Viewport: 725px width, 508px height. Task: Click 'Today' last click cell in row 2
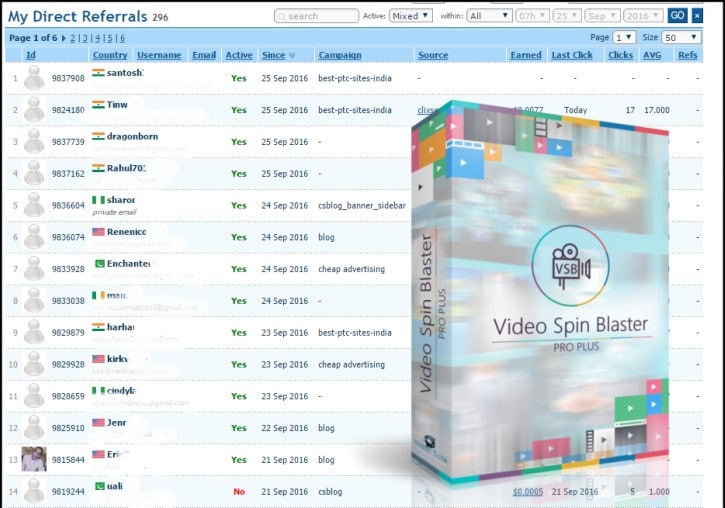point(575,110)
